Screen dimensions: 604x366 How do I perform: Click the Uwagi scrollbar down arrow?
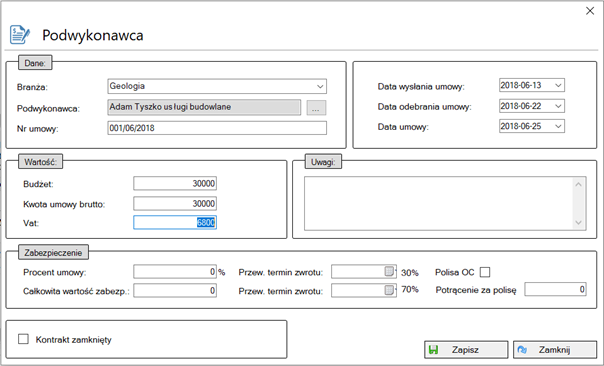(579, 222)
